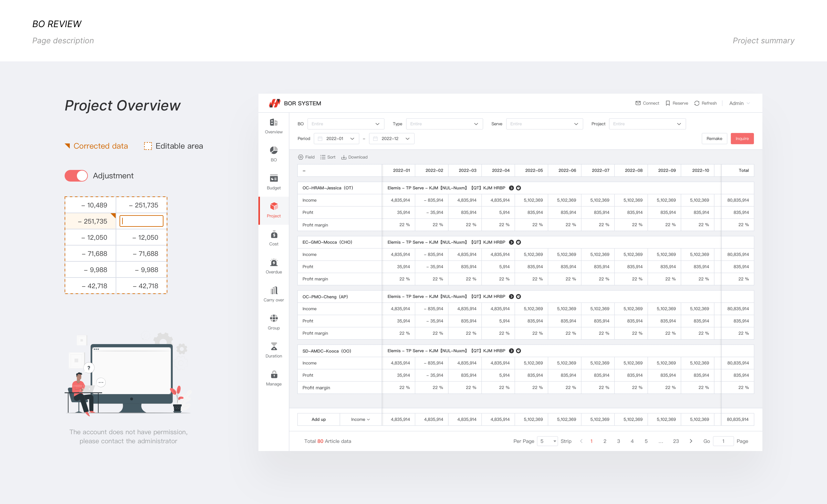Click the empty editable cell in adjustment table
This screenshot has height=504, width=827.
141,221
